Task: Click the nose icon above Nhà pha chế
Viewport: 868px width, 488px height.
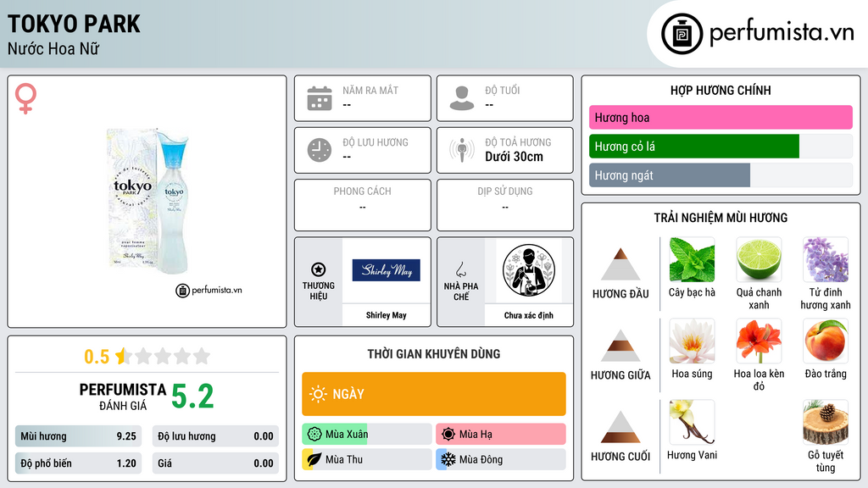Action: [460, 269]
